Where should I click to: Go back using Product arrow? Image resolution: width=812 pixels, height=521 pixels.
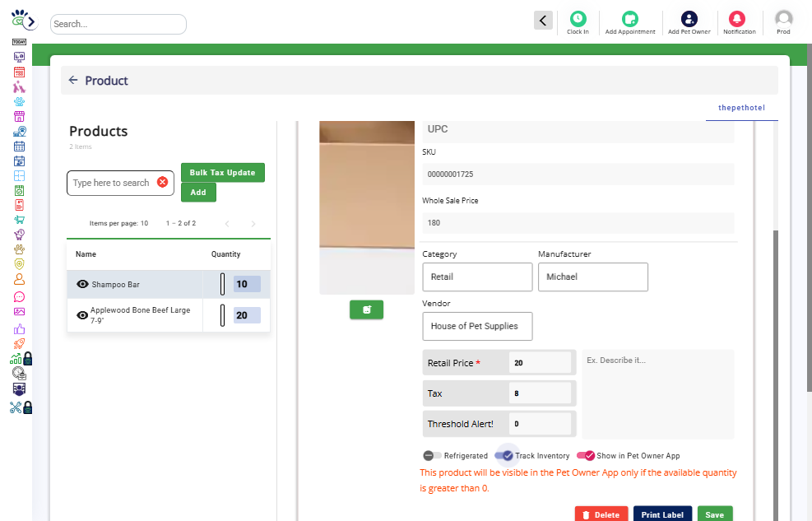(73, 81)
